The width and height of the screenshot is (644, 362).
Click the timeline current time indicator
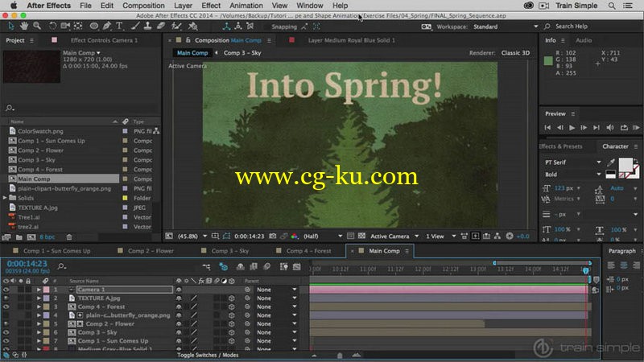click(x=586, y=270)
